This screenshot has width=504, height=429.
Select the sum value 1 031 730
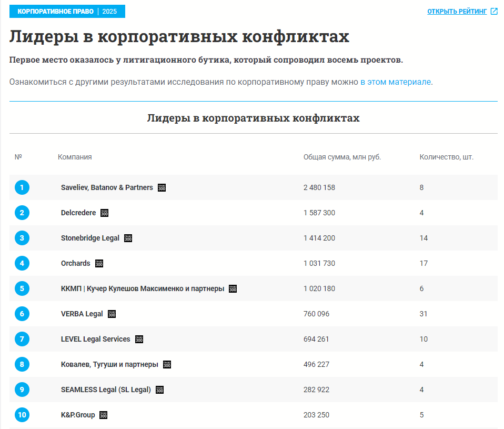[319, 263]
